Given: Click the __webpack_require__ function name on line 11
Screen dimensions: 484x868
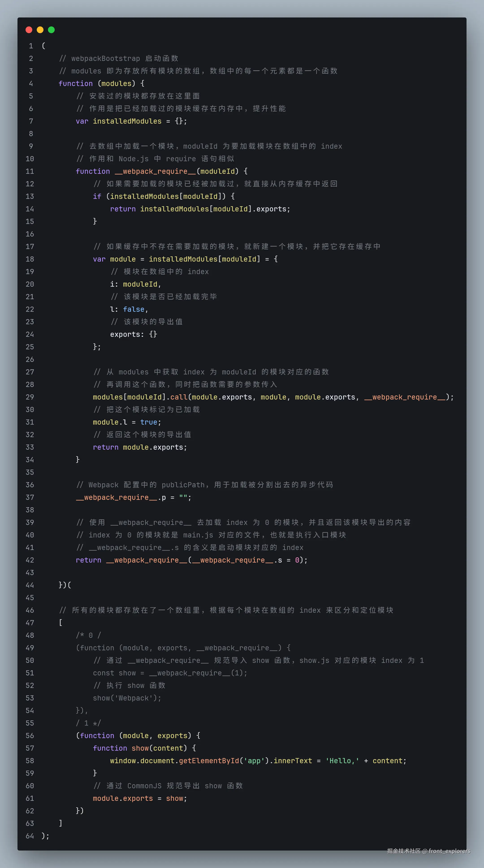Looking at the screenshot, I should 155,171.
